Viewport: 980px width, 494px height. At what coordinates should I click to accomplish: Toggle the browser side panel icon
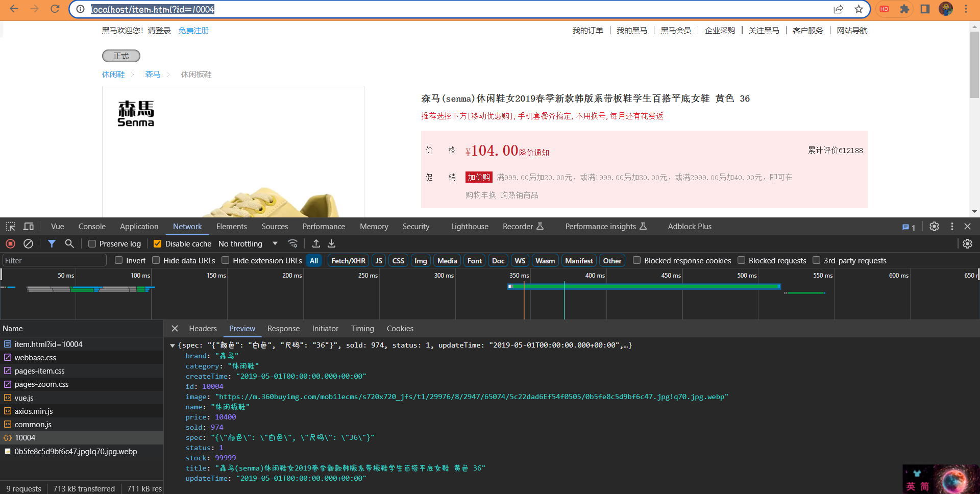pyautogui.click(x=925, y=9)
